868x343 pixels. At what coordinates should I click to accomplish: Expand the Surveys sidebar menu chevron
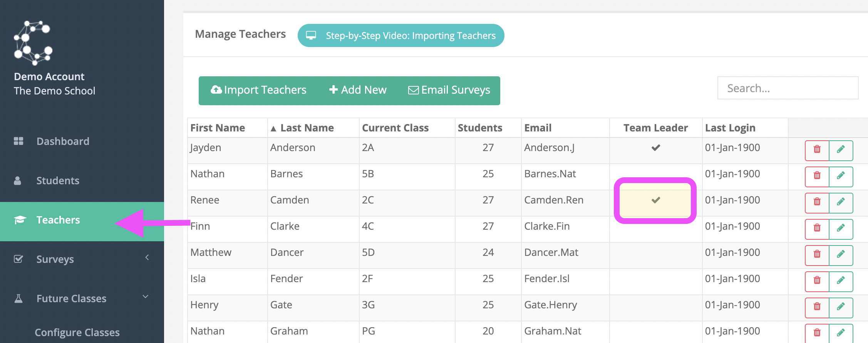click(147, 257)
